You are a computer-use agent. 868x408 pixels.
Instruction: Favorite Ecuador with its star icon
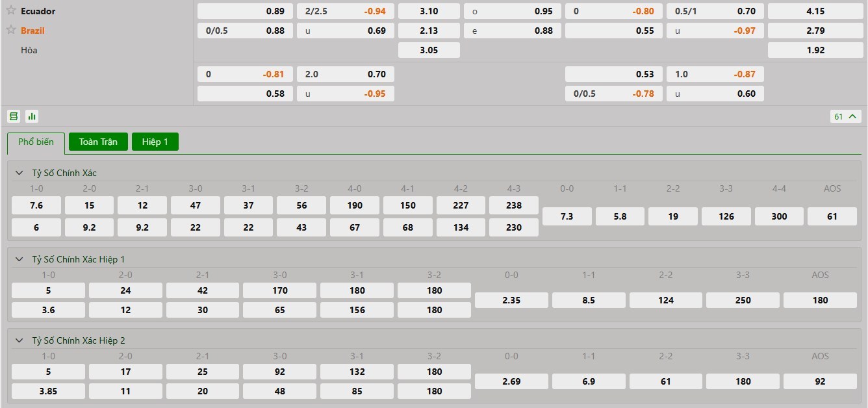11,10
